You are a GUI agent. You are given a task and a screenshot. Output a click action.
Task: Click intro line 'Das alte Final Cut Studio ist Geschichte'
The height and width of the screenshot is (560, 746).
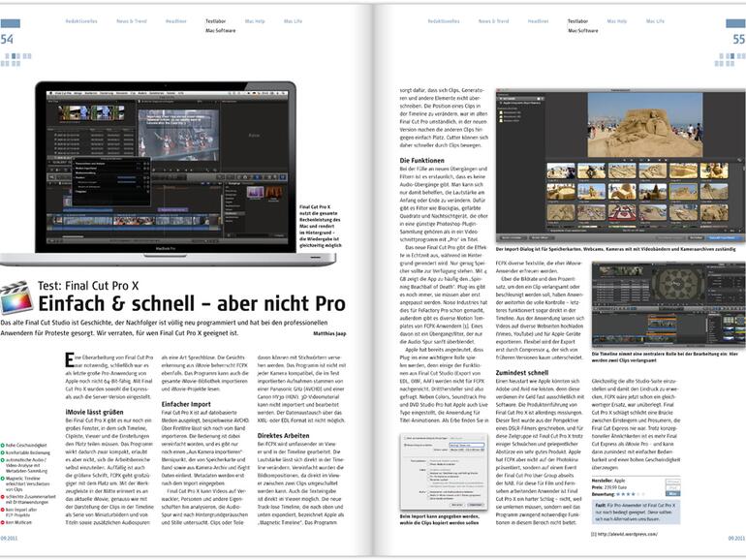coord(164,323)
